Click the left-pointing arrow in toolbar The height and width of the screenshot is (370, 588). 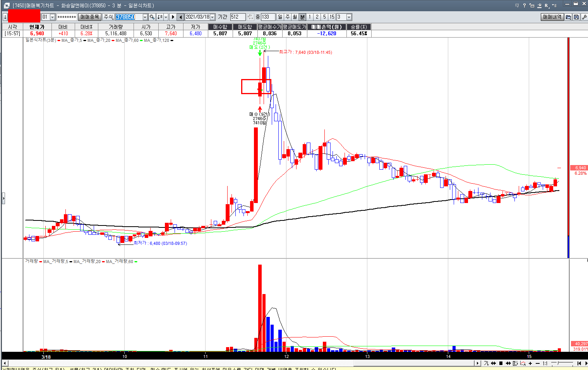[x=181, y=17]
